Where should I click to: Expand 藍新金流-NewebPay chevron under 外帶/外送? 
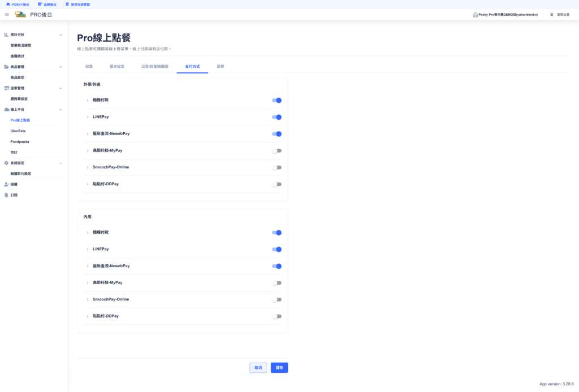pos(88,134)
